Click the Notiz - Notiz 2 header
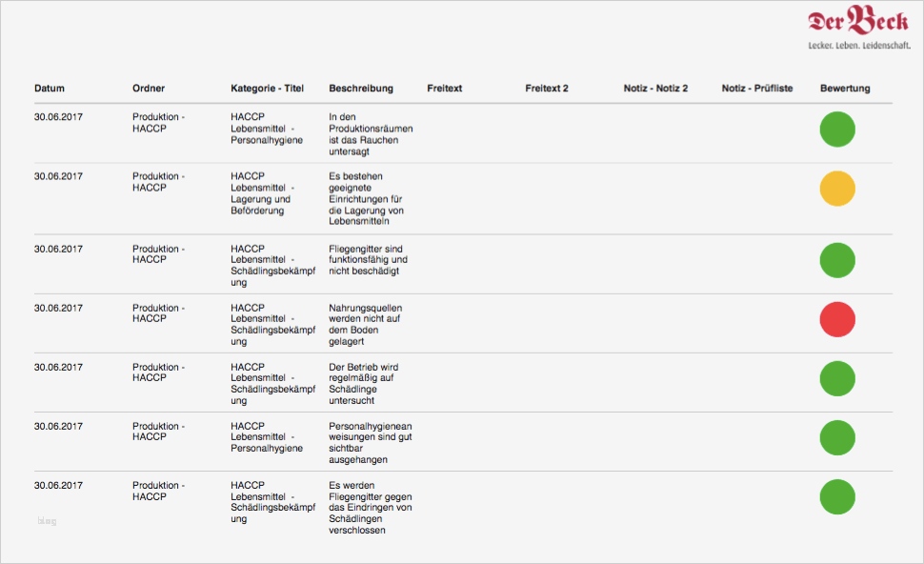The image size is (924, 564). [x=655, y=89]
